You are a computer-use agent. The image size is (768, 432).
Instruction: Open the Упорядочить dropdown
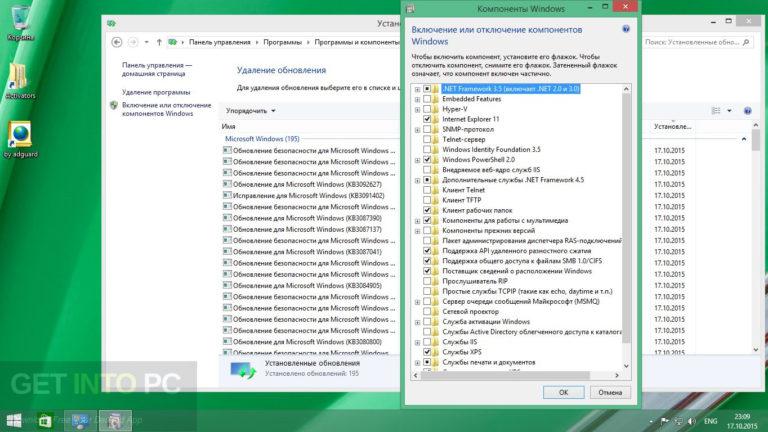pos(250,111)
